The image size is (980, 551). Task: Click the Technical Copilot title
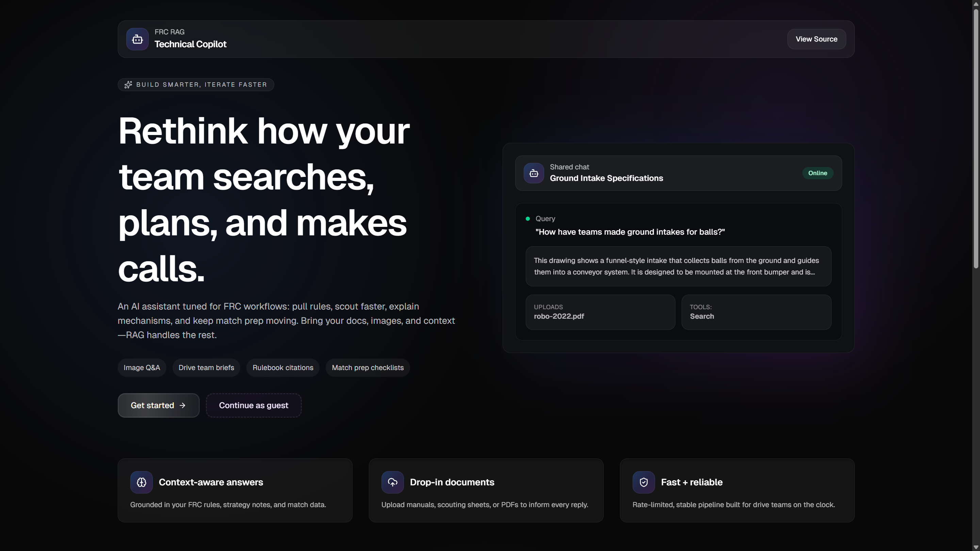tap(190, 45)
